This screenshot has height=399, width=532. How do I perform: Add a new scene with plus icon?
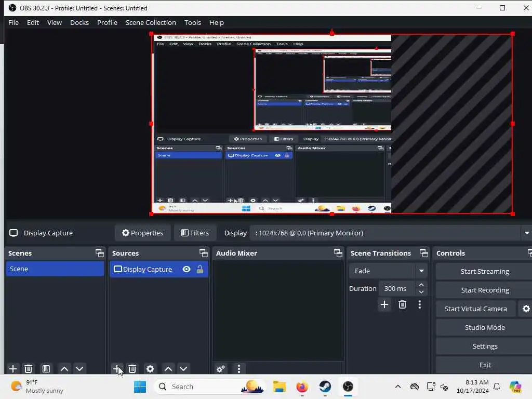pyautogui.click(x=13, y=369)
